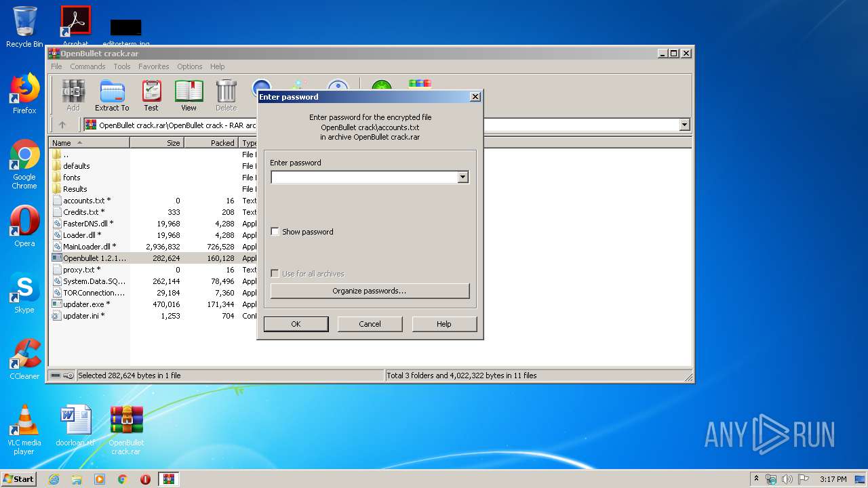
Task: Click the up one level arrow icon
Action: pos(62,125)
